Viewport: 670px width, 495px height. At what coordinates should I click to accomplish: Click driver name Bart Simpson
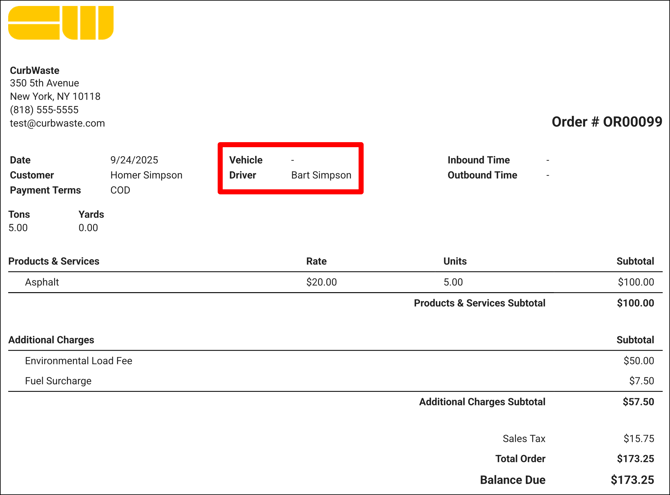point(321,175)
